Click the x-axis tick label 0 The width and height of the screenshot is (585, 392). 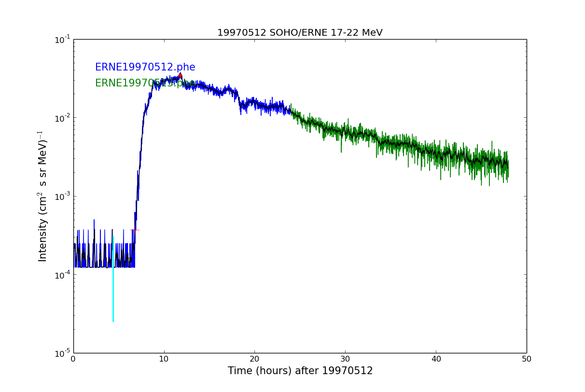tap(73, 359)
